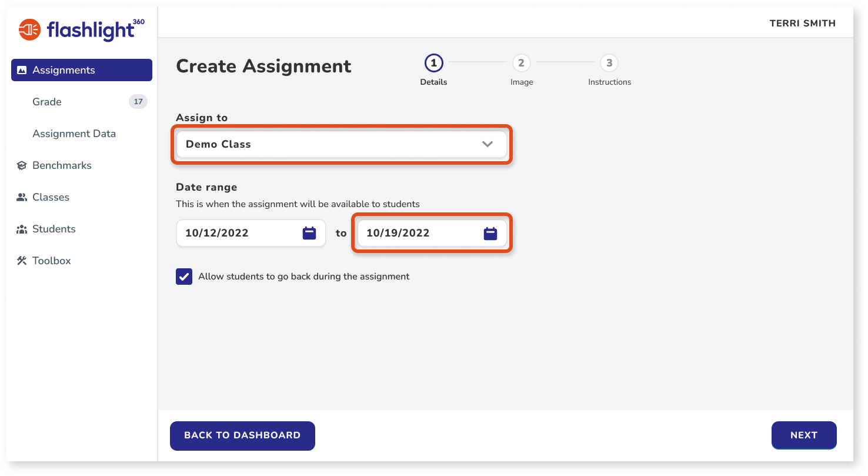The image size is (868, 476).
Task: Open the Instructions step
Action: (x=609, y=64)
